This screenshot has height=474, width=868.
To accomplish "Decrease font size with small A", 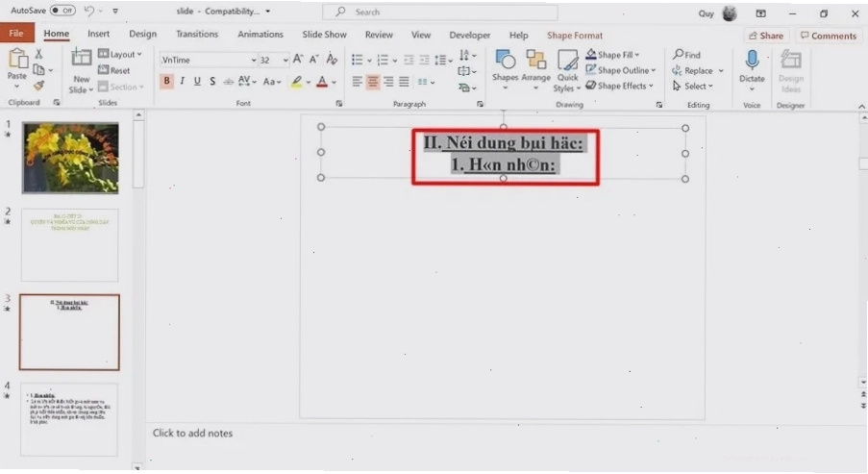I will (314, 60).
